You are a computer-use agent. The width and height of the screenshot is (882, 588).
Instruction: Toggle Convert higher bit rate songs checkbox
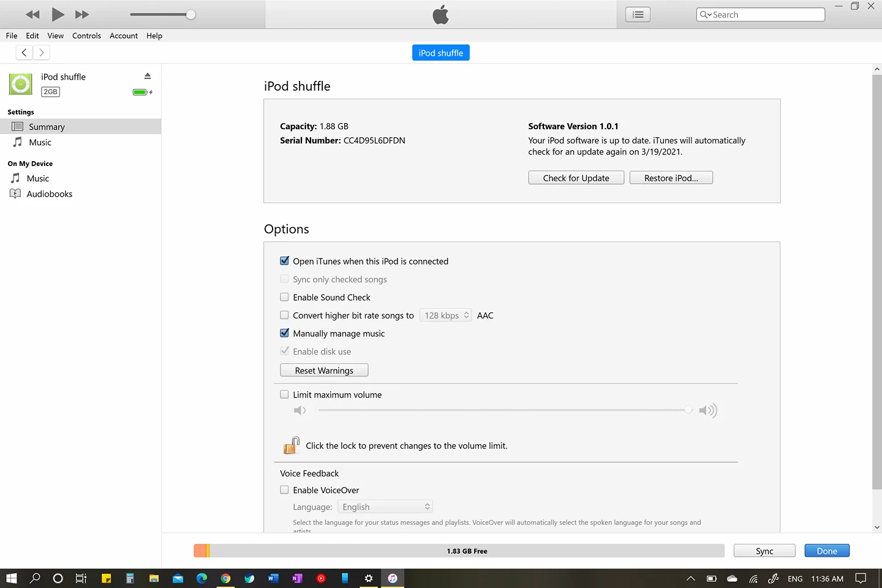[x=284, y=315]
